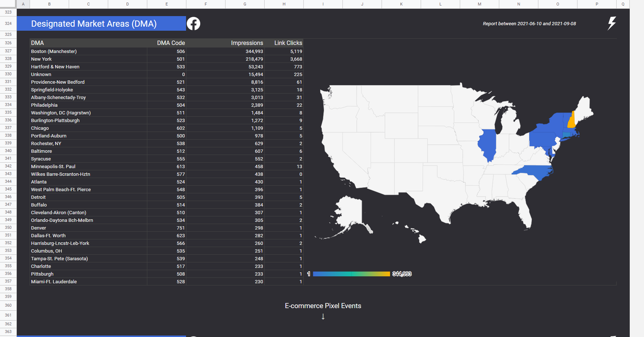Click the Link Clicks column header cell
The image size is (644, 337).
coord(288,43)
